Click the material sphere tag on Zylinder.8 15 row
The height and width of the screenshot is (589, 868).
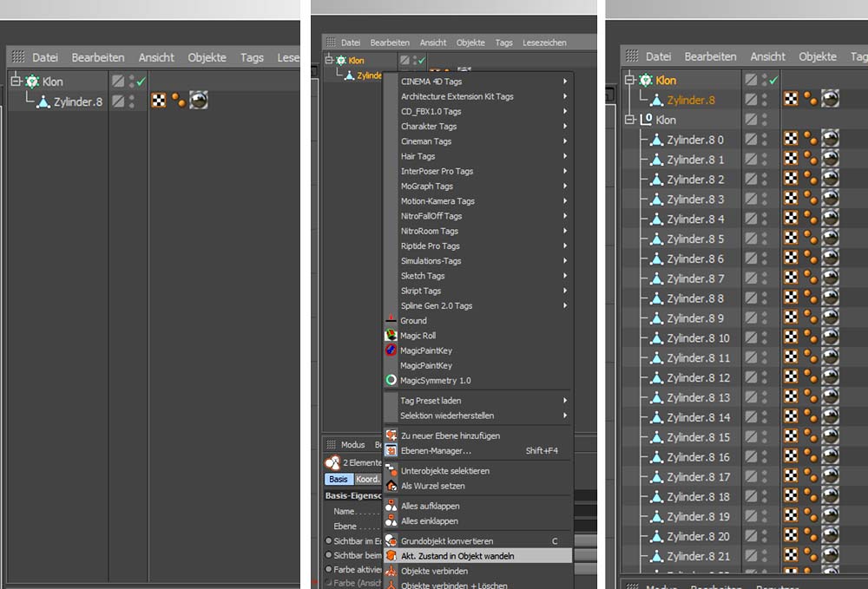(x=831, y=437)
